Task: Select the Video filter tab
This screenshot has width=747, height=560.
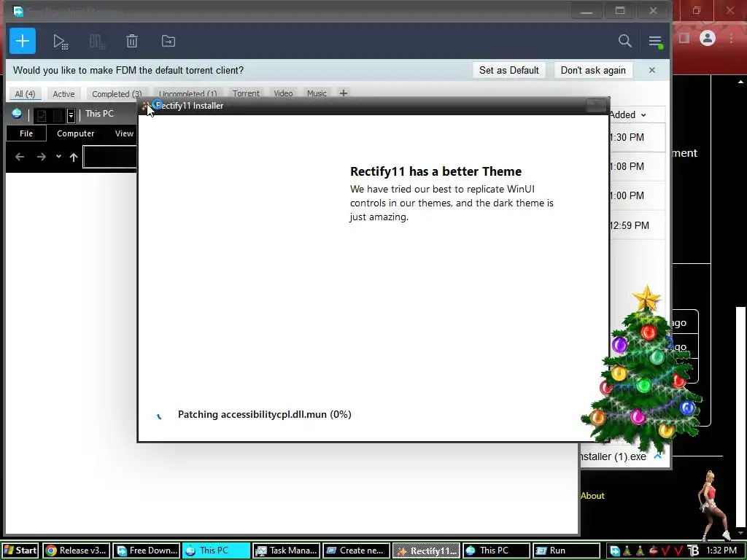Action: (x=283, y=93)
